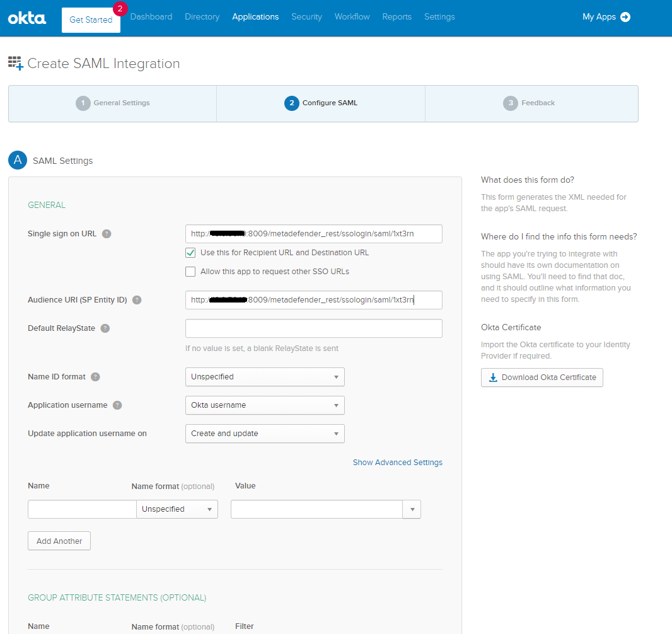Open the Workflow menu
This screenshot has height=634, width=672.
pyautogui.click(x=352, y=17)
